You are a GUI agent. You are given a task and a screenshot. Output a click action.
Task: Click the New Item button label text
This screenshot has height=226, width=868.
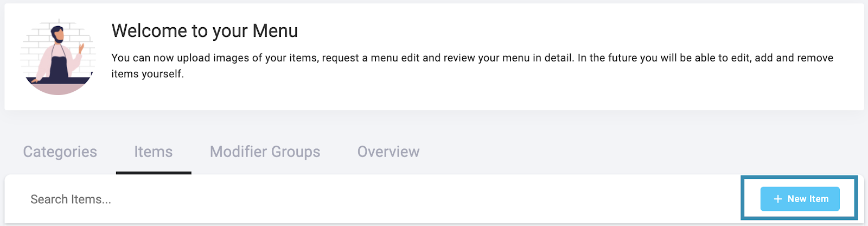tap(808, 199)
